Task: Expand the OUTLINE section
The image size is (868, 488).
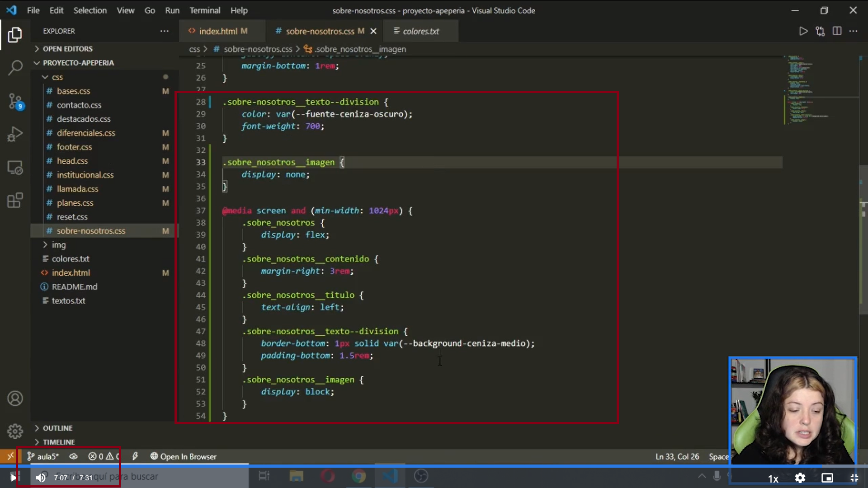Action: (x=57, y=428)
